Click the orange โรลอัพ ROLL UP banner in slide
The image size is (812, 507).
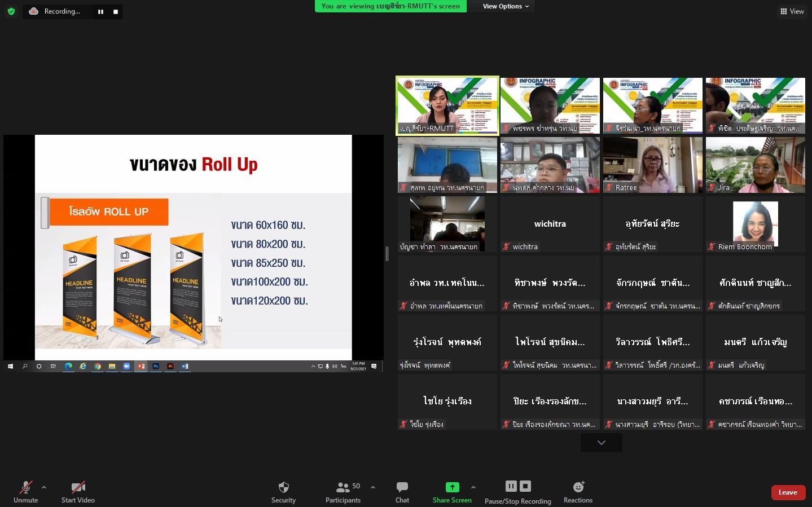(109, 211)
